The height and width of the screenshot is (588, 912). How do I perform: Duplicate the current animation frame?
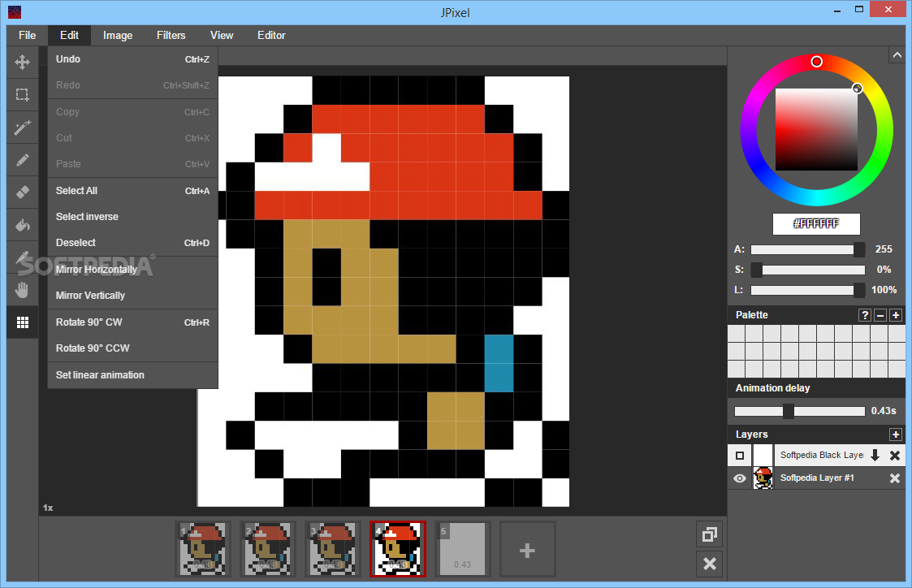[x=710, y=534]
